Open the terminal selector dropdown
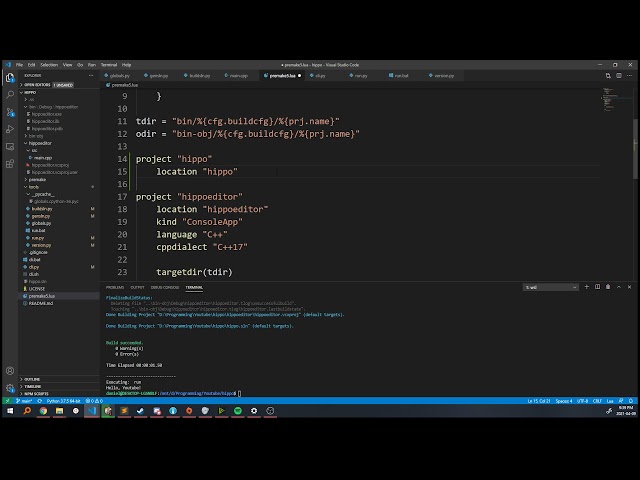Image resolution: width=640 pixels, height=480 pixels. pyautogui.click(x=551, y=287)
